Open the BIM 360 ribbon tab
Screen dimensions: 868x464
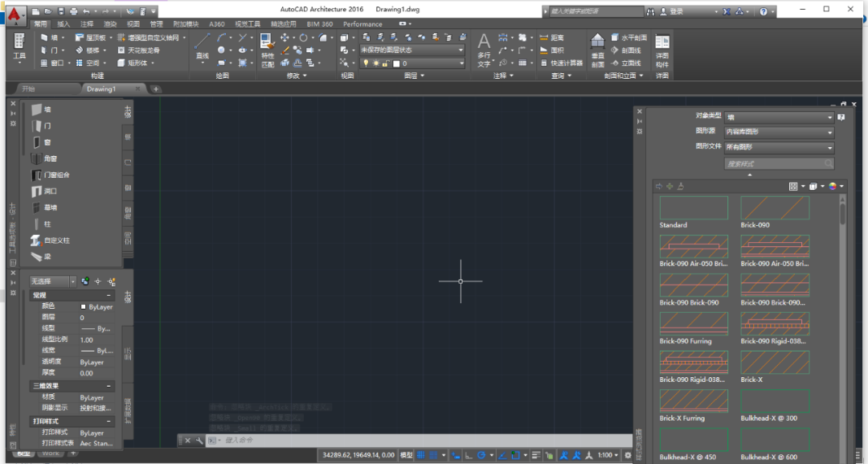[x=319, y=24]
